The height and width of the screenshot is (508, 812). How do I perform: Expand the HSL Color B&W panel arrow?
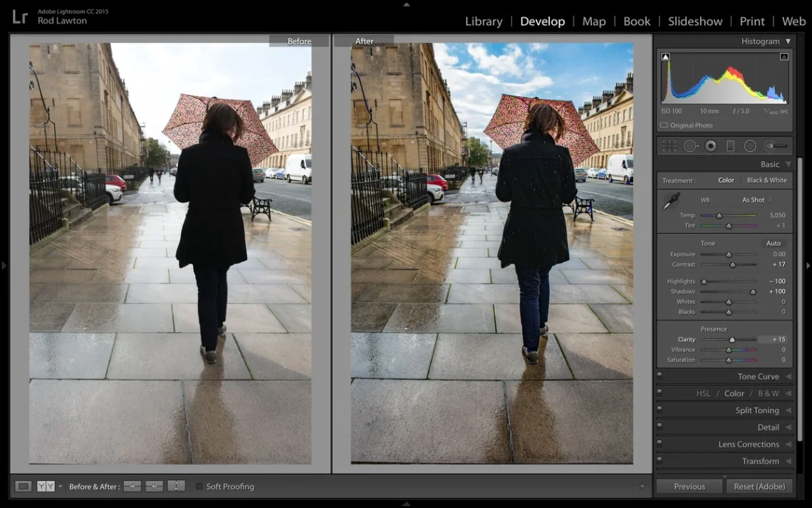[788, 393]
